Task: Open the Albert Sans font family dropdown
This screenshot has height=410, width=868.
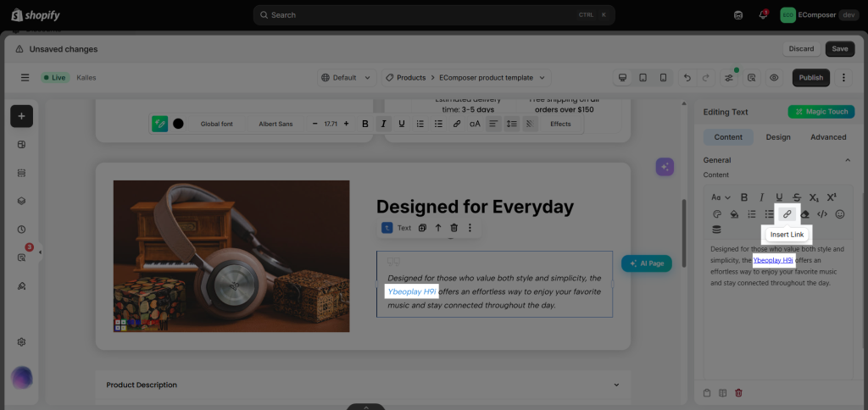Action: 275,124
